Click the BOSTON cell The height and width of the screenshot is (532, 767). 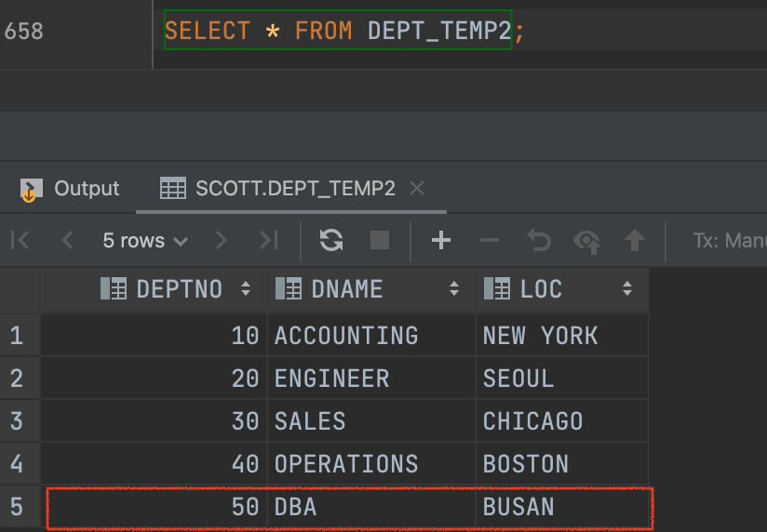tap(562, 463)
